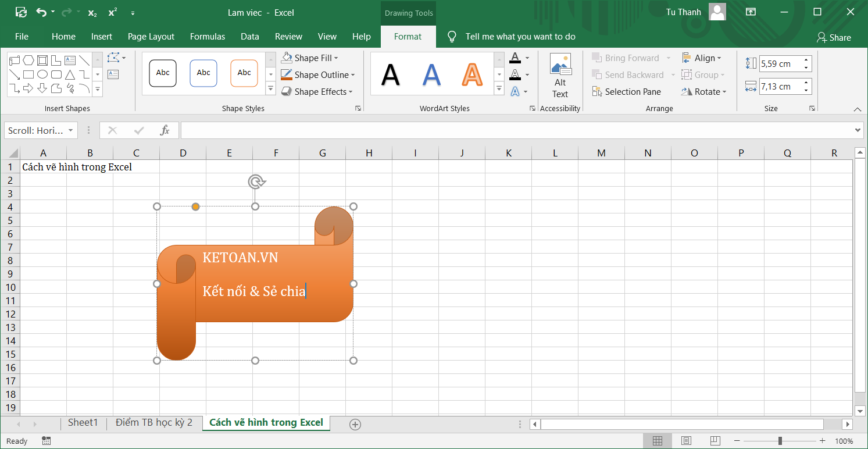Expand the Name Box dropdown arrow
The width and height of the screenshot is (868, 449).
[x=71, y=130]
